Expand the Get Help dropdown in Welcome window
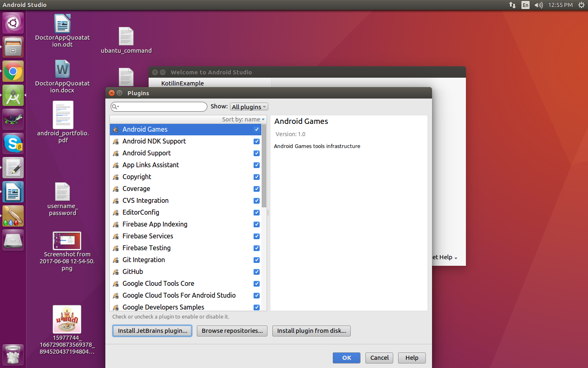The height and width of the screenshot is (368, 588). pos(445,257)
